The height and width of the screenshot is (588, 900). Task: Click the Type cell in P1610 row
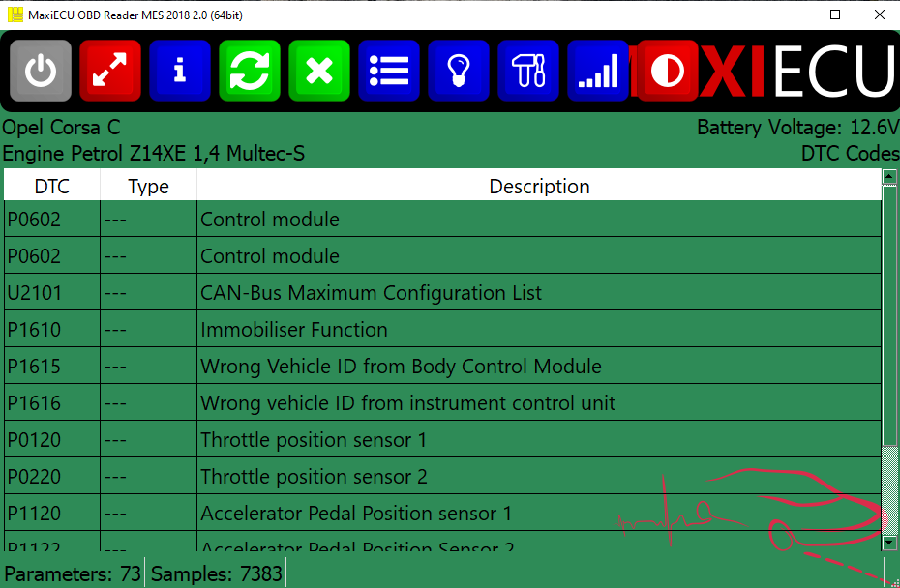[x=148, y=329]
